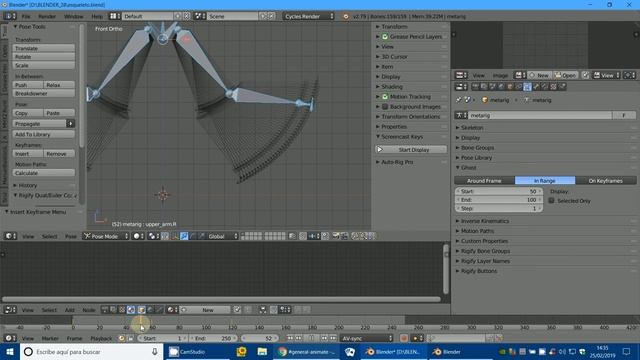640x360 pixels.
Task: Enable the Selected Only ghost checkbox
Action: 551,200
